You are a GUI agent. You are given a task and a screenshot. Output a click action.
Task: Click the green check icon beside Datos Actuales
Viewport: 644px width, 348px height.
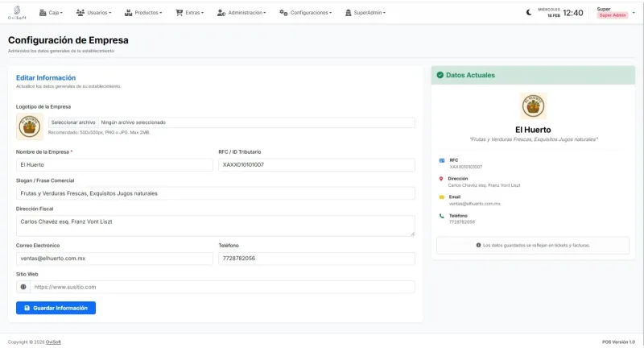440,75
